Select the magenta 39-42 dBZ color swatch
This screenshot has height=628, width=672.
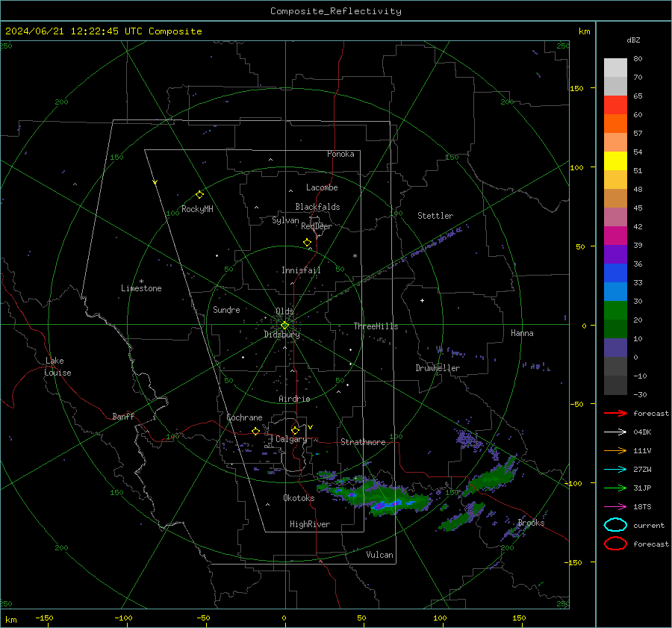click(x=615, y=236)
